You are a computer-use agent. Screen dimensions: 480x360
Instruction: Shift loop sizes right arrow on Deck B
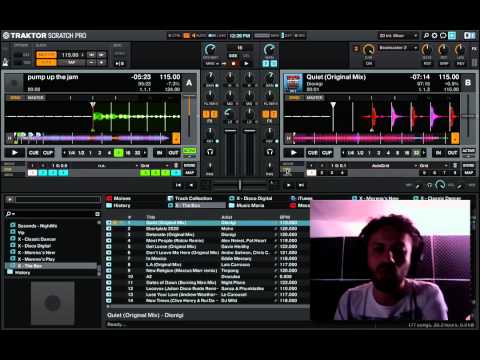424,153
